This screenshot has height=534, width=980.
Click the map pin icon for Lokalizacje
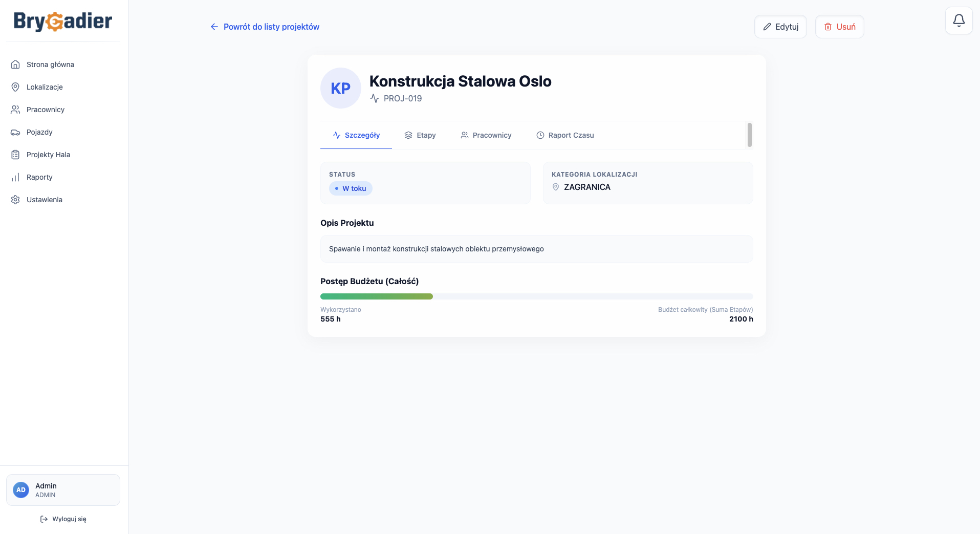coord(15,87)
